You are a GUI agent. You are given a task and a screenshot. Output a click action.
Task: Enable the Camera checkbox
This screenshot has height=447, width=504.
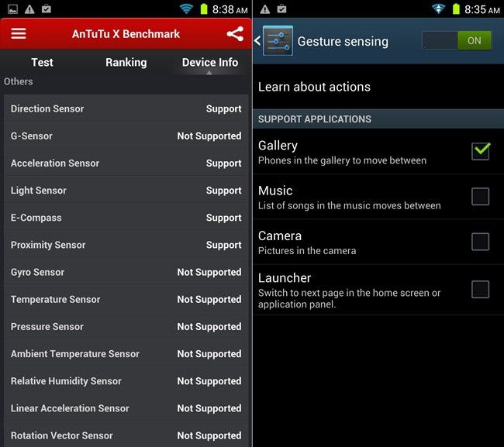[481, 242]
